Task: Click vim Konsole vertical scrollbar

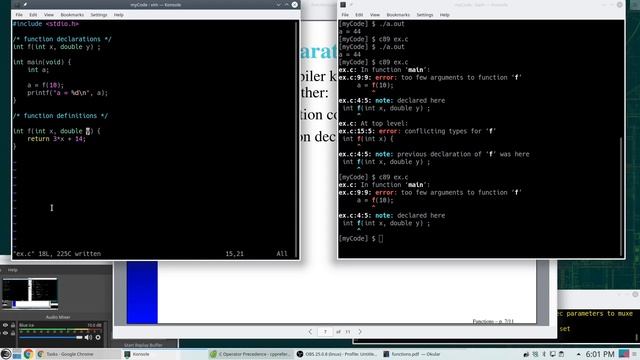Action: (x=297, y=139)
